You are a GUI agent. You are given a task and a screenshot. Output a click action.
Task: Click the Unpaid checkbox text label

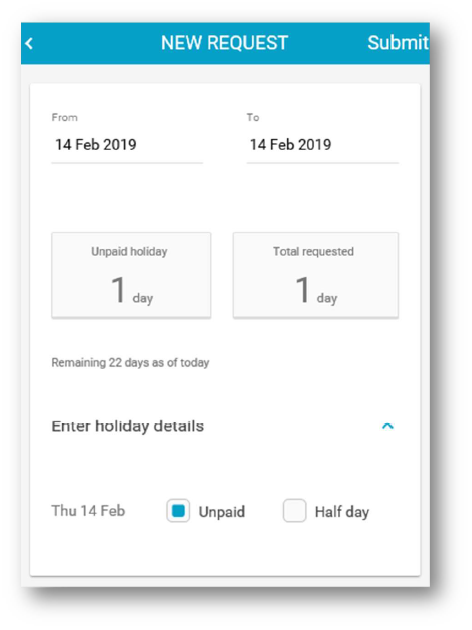tap(222, 512)
